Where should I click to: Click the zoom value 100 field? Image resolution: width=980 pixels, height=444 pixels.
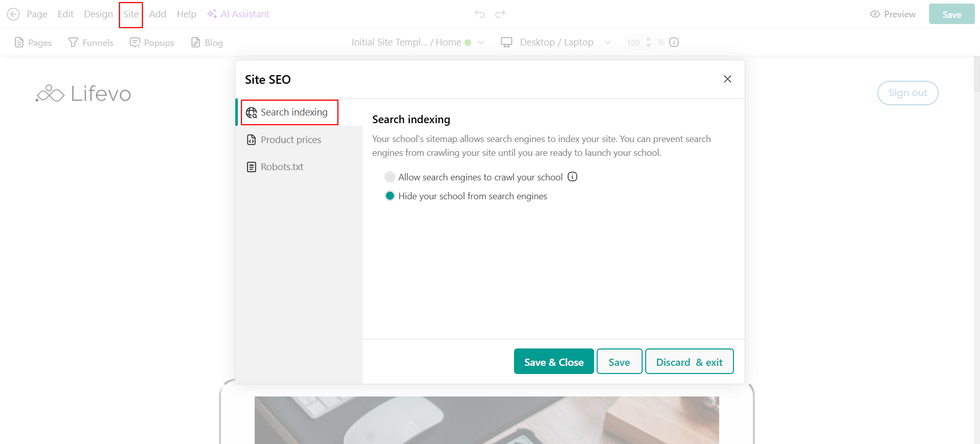633,42
